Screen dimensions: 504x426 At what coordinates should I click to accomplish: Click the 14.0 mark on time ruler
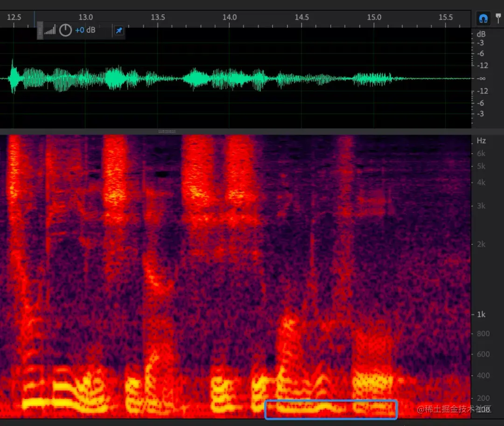230,17
